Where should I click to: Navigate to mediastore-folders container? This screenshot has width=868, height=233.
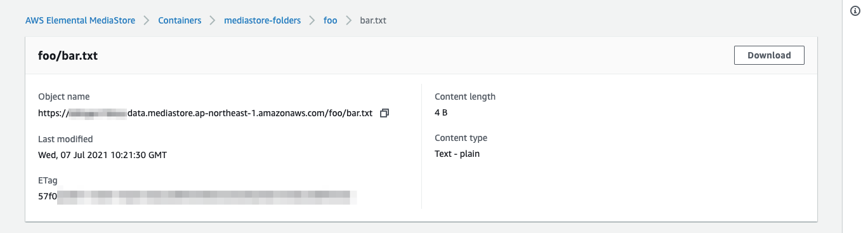[263, 20]
